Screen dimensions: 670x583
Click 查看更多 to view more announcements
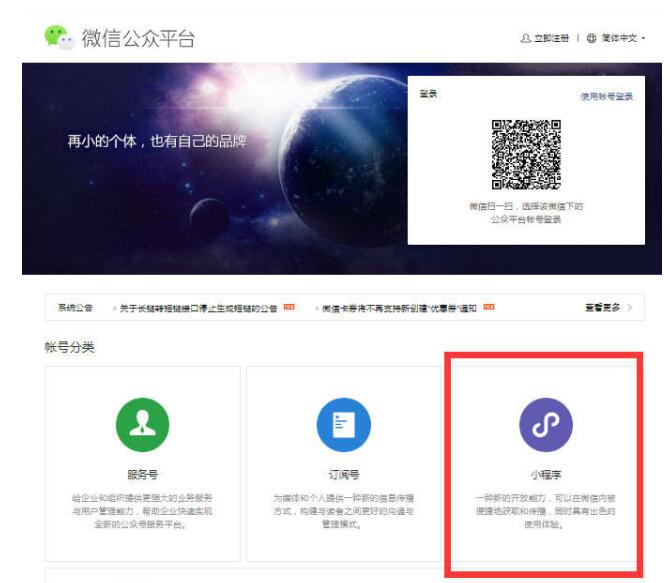602,307
